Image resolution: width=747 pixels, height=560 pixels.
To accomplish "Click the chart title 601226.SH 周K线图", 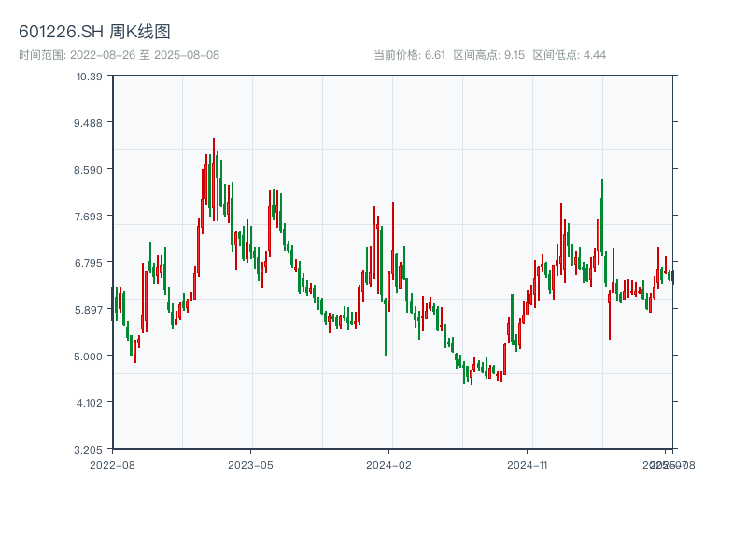I will coord(94,32).
